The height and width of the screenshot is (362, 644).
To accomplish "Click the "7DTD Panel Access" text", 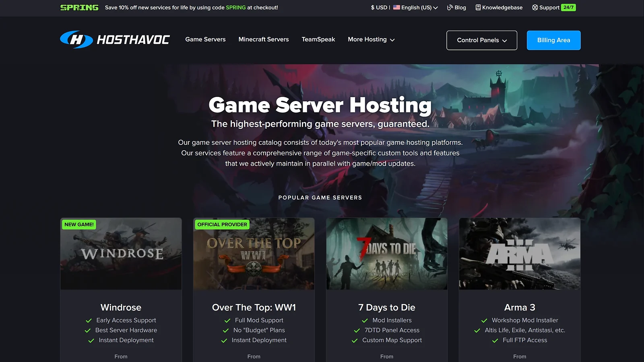I will 392,330.
